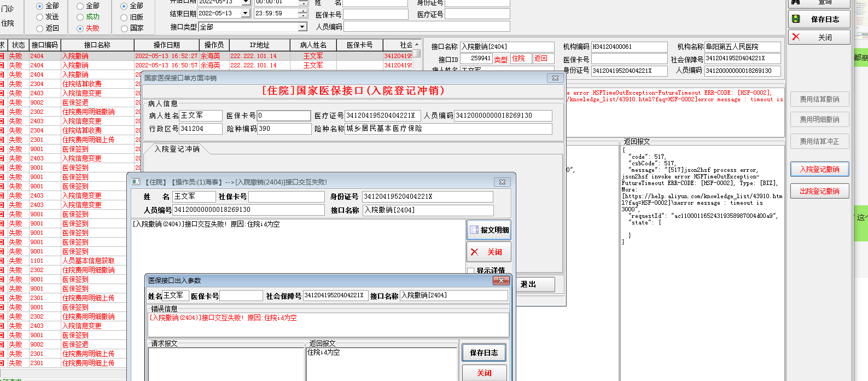Open the 结束日期 date dropdown
Image resolution: width=868 pixels, height=381 pixels.
click(245, 13)
